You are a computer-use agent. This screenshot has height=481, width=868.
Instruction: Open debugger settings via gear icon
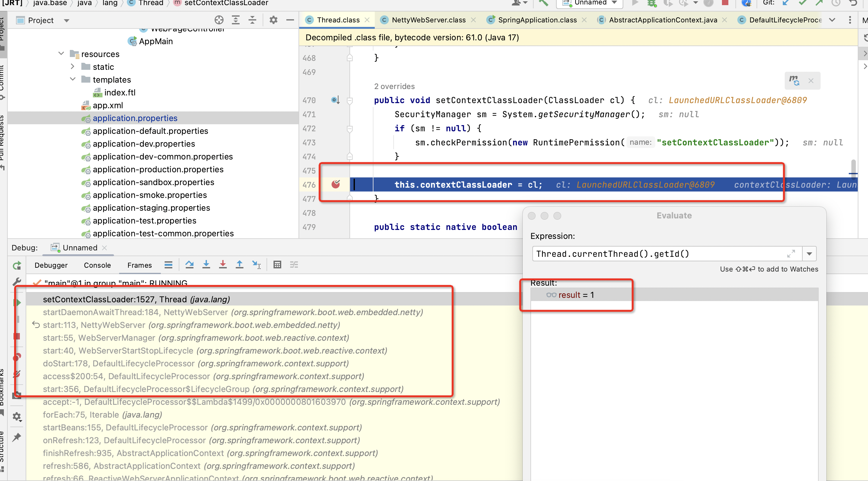pos(17,417)
